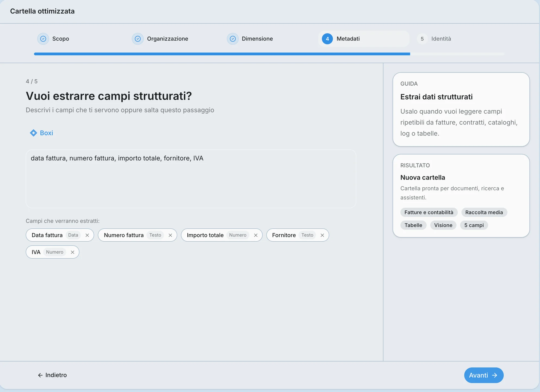The height and width of the screenshot is (392, 540).
Task: Select the Metadati step
Action: click(x=364, y=39)
